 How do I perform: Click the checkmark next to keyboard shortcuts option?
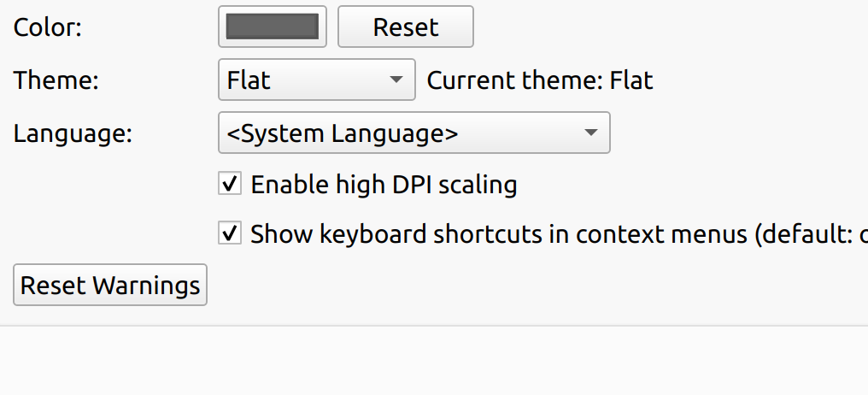[x=229, y=233]
